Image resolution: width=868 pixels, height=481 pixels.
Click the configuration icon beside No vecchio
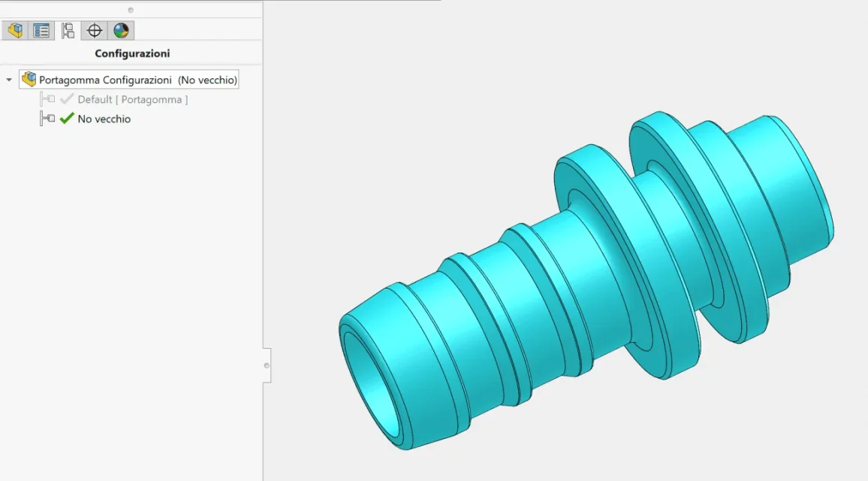click(x=47, y=119)
